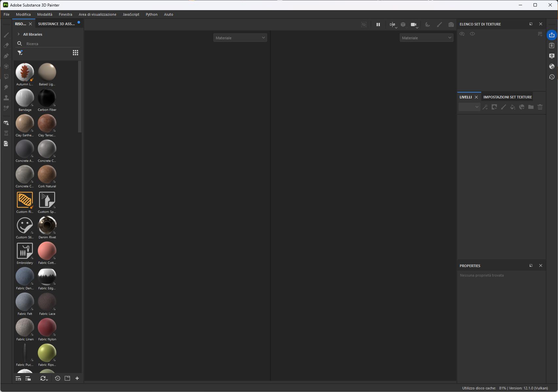The width and height of the screenshot is (558, 392).
Task: Open the Python menu
Action: point(152,14)
